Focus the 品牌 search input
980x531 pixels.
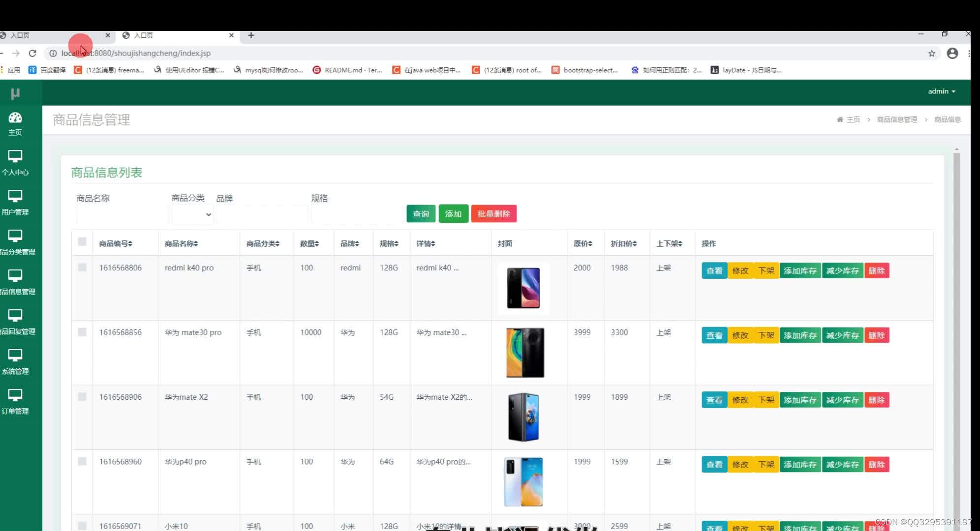(x=262, y=215)
